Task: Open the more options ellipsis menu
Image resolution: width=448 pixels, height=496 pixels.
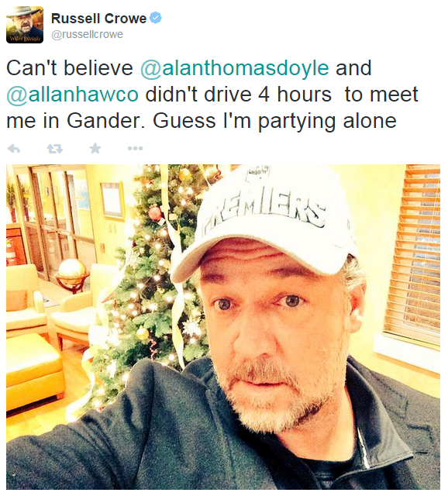Action: point(135,148)
